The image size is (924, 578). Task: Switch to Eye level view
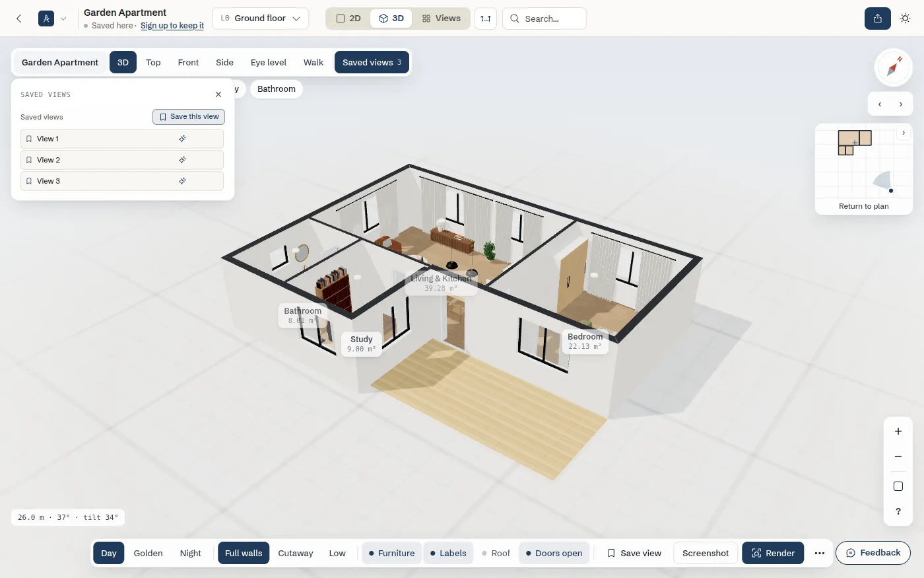pyautogui.click(x=269, y=62)
